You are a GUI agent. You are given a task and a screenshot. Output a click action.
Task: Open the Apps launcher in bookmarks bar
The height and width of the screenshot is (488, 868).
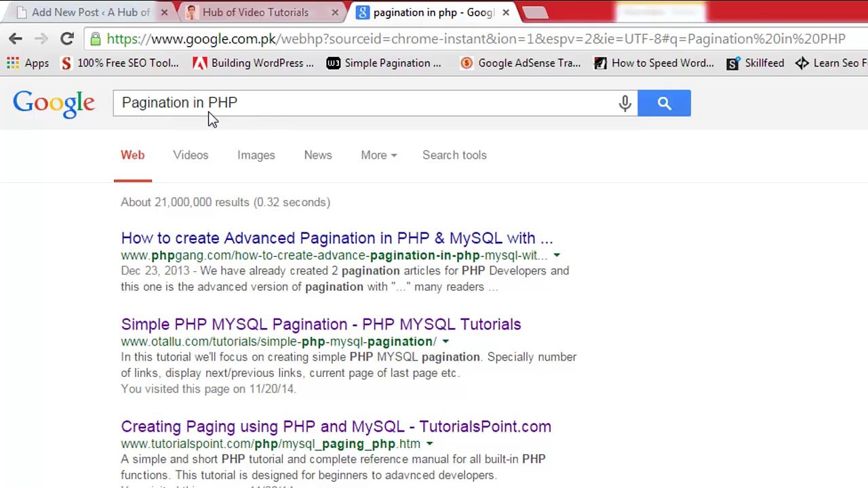point(28,63)
